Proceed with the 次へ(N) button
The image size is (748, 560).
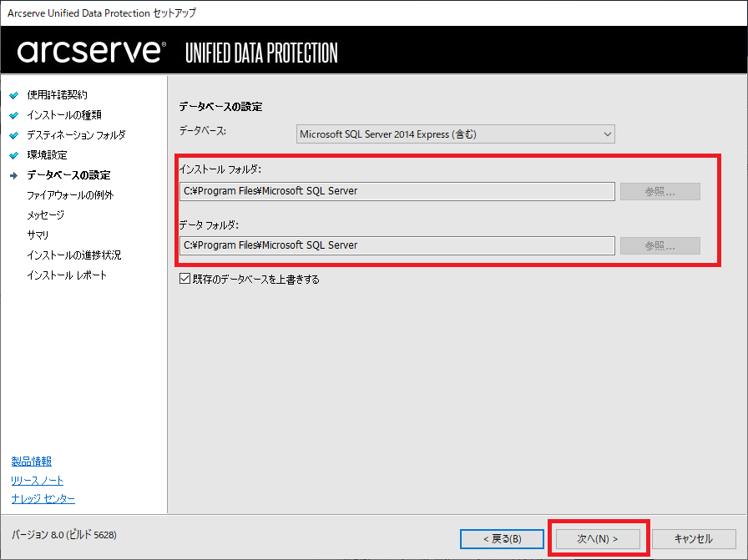point(598,539)
